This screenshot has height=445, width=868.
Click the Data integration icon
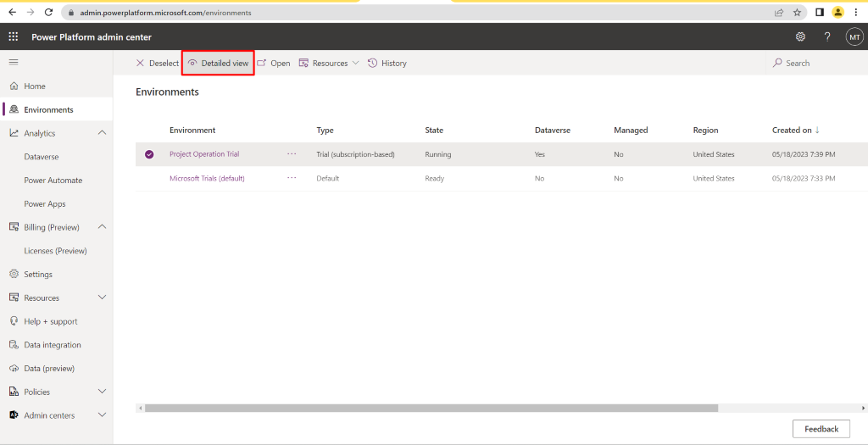click(x=14, y=345)
